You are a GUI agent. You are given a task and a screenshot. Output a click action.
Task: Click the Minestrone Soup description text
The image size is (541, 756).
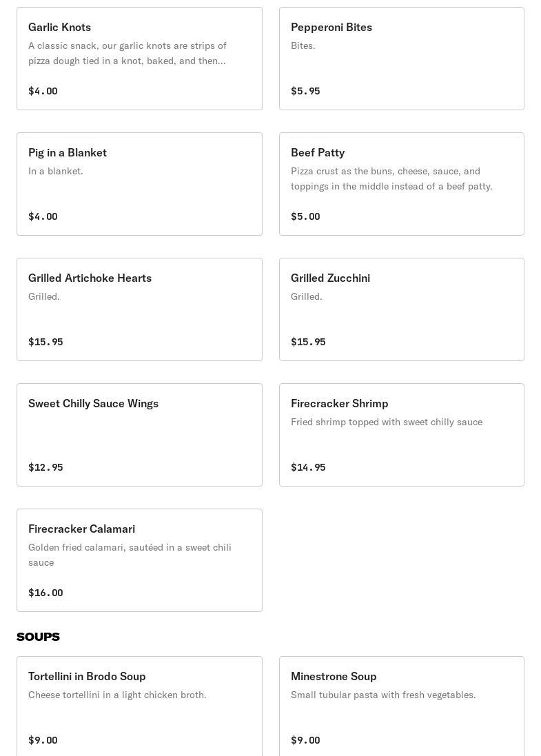(383, 695)
